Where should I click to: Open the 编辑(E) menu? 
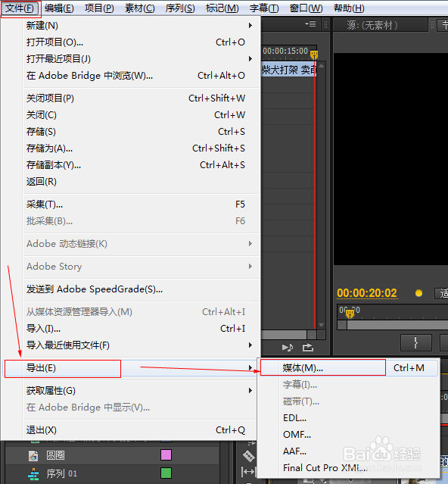click(59, 8)
